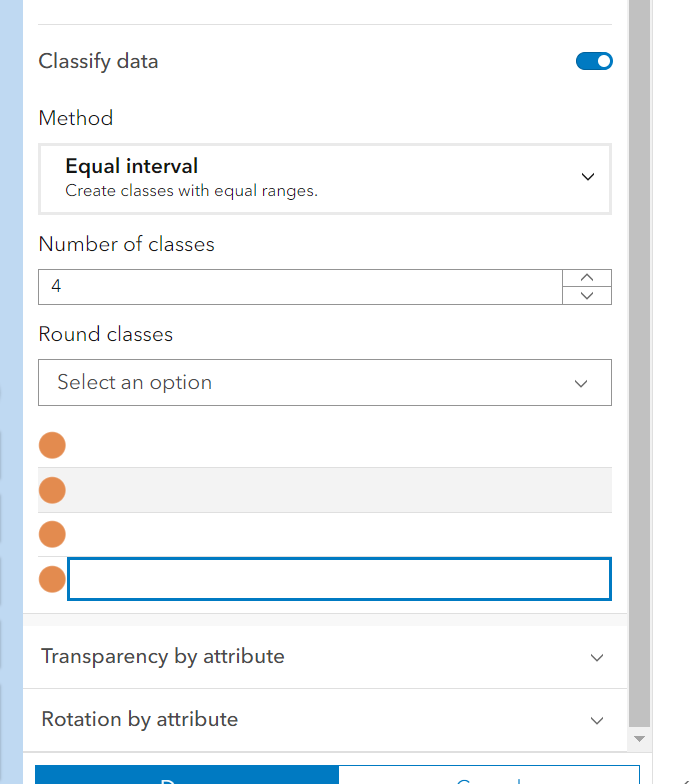Click the first class orange circle symbol
This screenshot has height=784, width=692.
(x=52, y=445)
